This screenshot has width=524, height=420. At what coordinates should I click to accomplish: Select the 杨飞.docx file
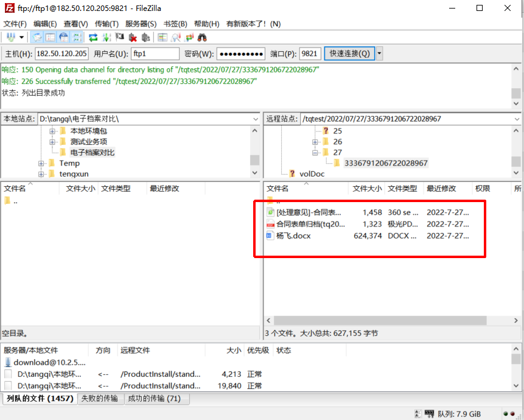coord(368,236)
